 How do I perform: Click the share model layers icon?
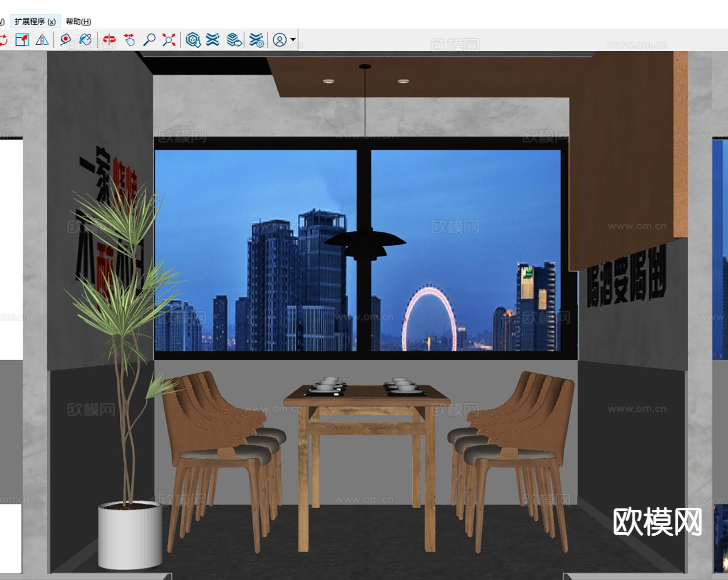coord(234,40)
